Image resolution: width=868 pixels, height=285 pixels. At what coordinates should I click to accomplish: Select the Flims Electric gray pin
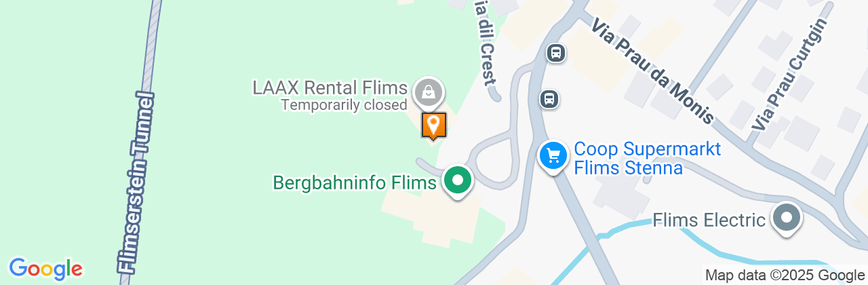point(787,220)
